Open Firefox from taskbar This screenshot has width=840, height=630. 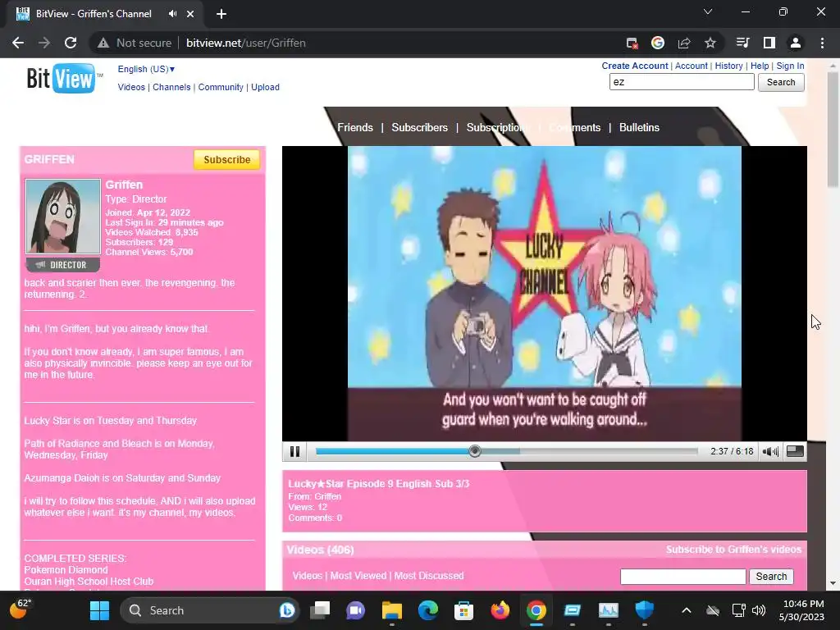[x=500, y=610]
